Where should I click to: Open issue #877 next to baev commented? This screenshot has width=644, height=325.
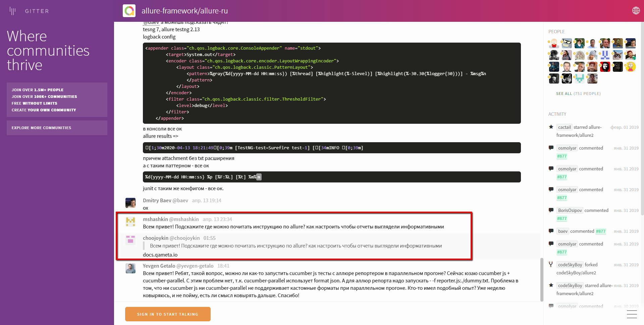(x=601, y=231)
